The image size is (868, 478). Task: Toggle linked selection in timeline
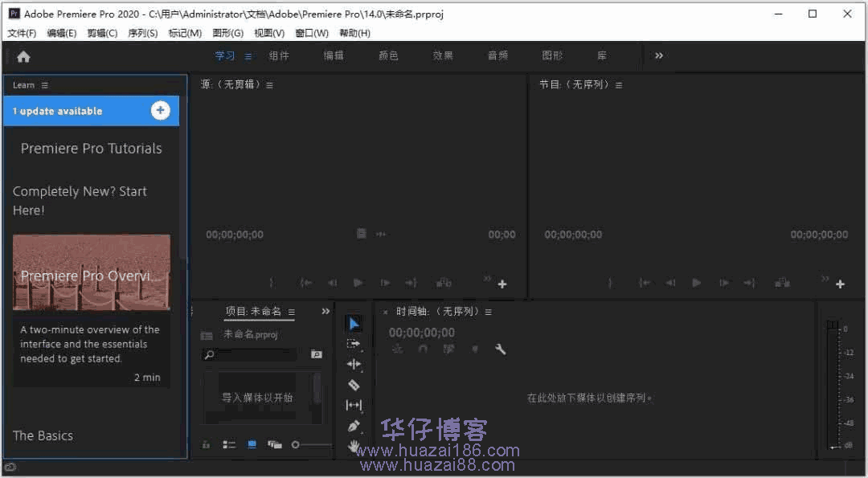click(449, 349)
